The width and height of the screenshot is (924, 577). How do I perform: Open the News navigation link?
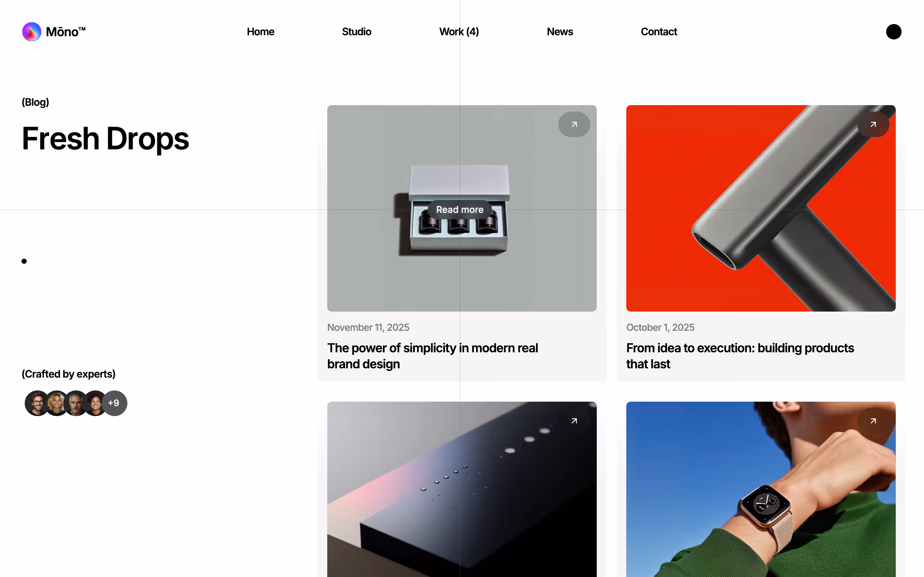click(560, 32)
